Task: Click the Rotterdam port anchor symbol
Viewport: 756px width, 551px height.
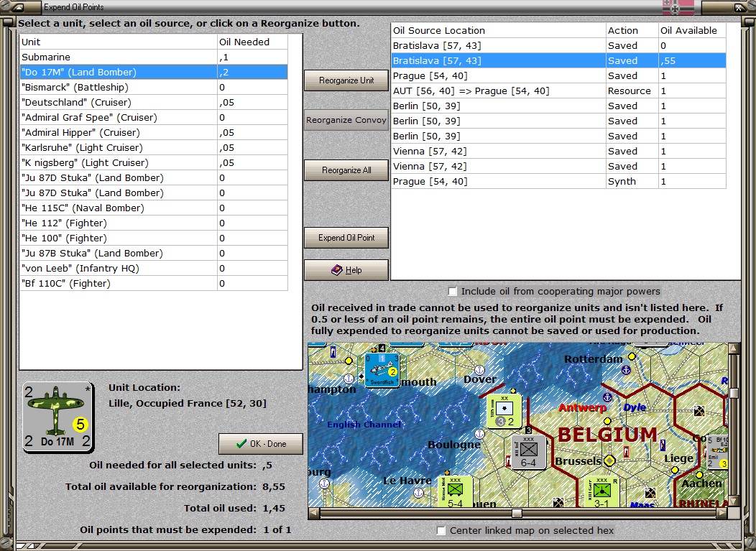Action: point(625,370)
